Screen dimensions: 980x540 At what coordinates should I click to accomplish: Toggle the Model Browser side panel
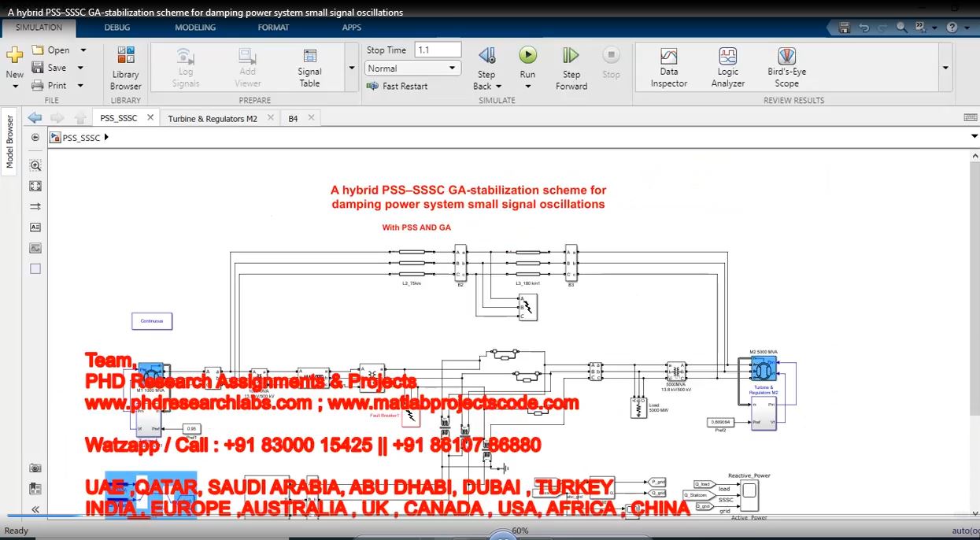[9, 141]
